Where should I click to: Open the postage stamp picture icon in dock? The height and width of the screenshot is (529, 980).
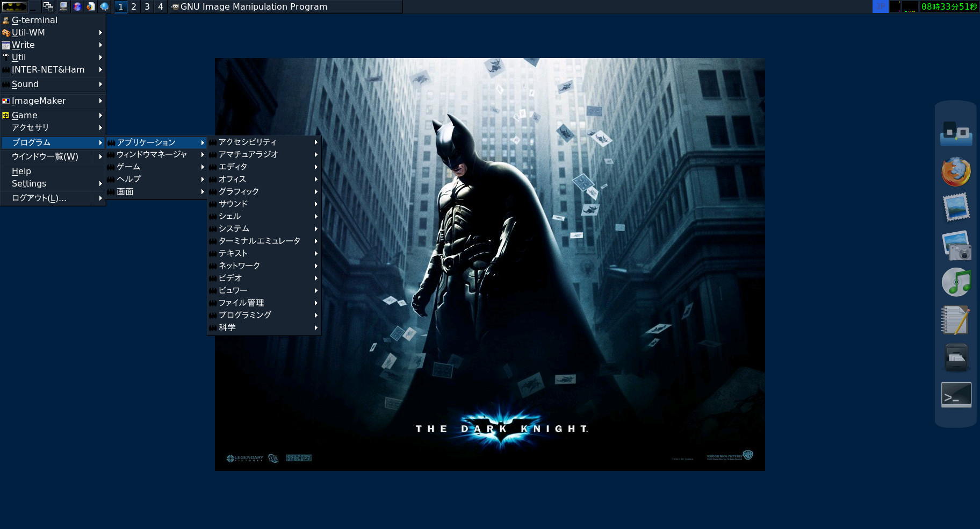[x=956, y=207]
